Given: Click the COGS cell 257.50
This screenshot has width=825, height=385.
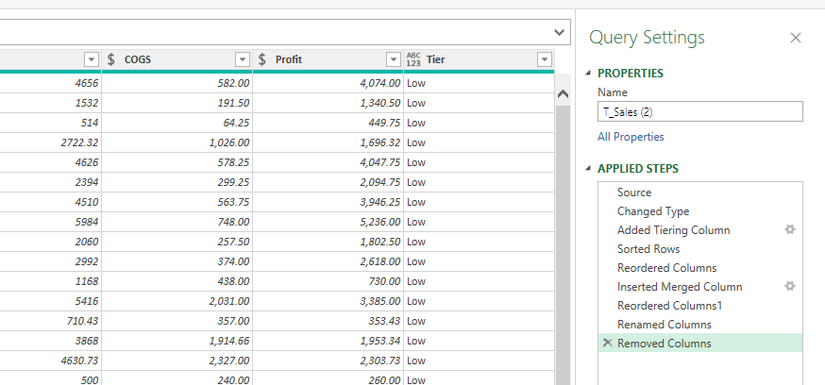Looking at the screenshot, I should coord(177,242).
